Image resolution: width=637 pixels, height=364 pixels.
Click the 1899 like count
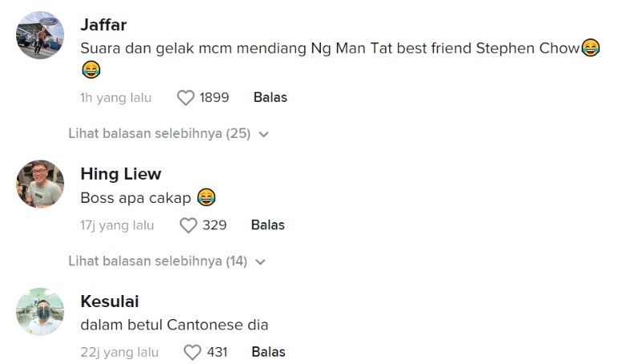tap(214, 98)
